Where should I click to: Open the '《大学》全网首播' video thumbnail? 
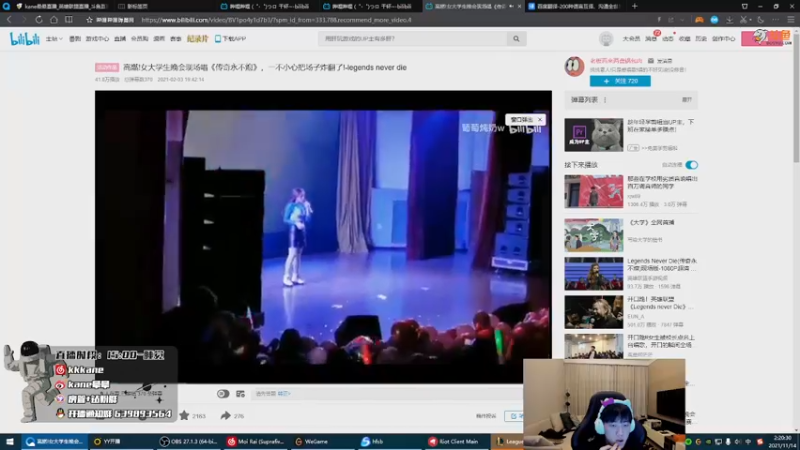[x=593, y=235]
